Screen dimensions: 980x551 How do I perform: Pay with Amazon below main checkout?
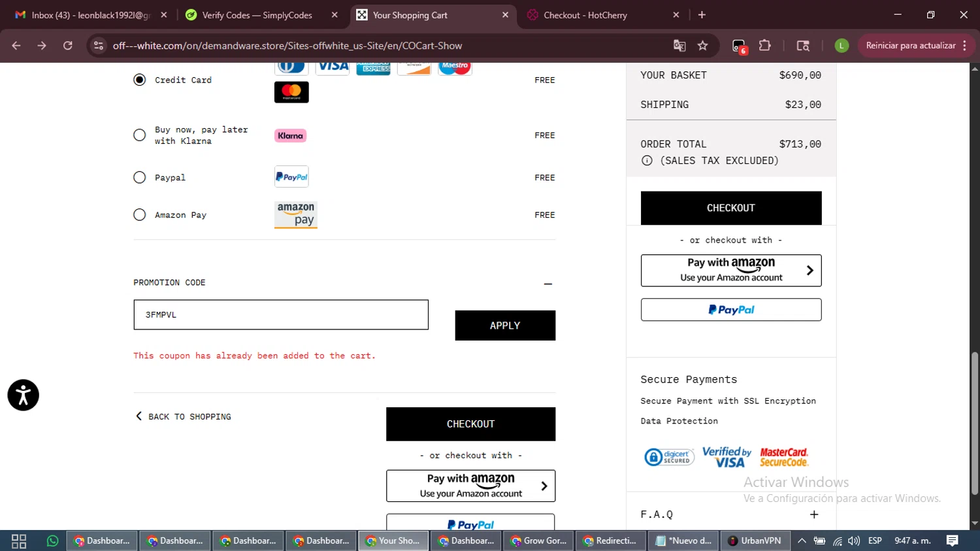(x=470, y=486)
